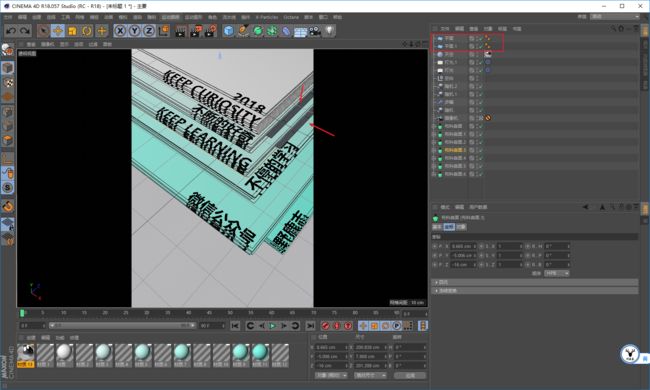The height and width of the screenshot is (390, 650).
Task: Open the size mode dropdown below size fields
Action: [370, 375]
